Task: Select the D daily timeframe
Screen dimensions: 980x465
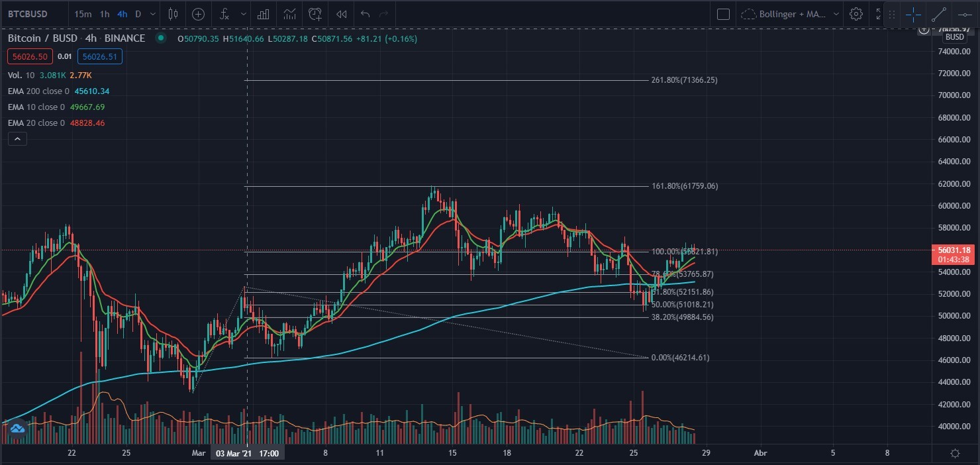Action: coord(138,14)
